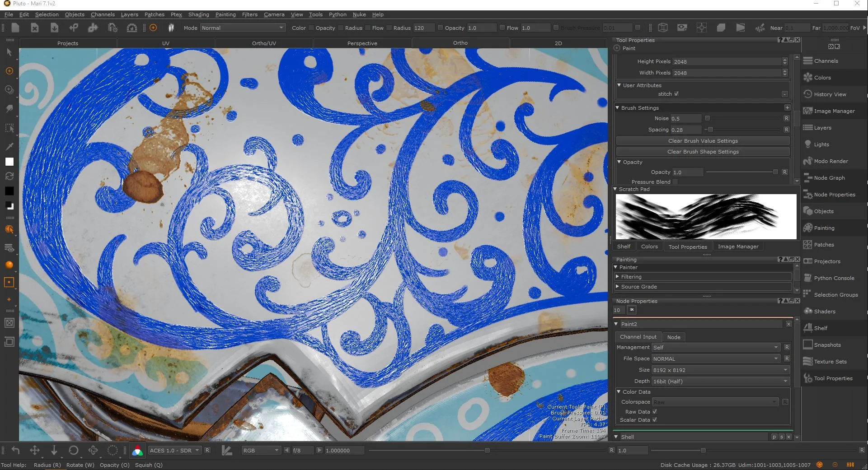Open the Filters menu

tap(249, 14)
